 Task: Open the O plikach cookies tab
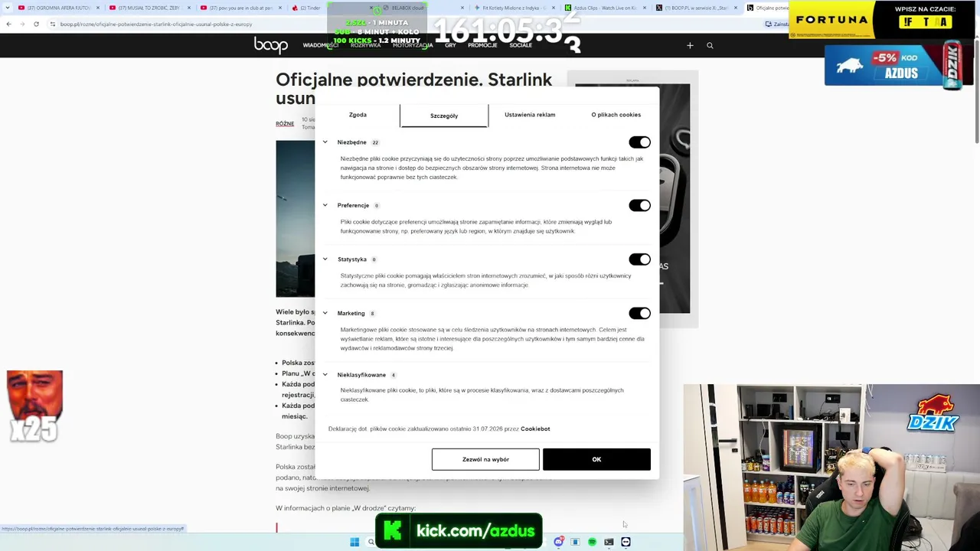click(x=616, y=115)
